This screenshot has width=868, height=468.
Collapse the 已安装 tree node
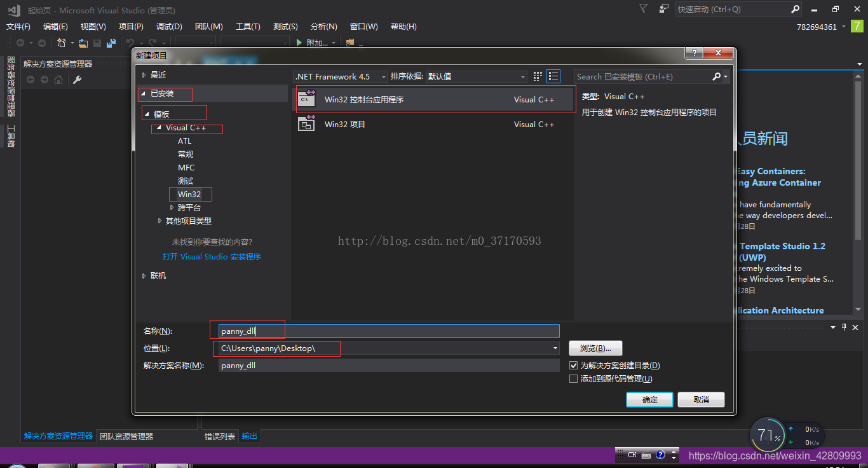144,93
